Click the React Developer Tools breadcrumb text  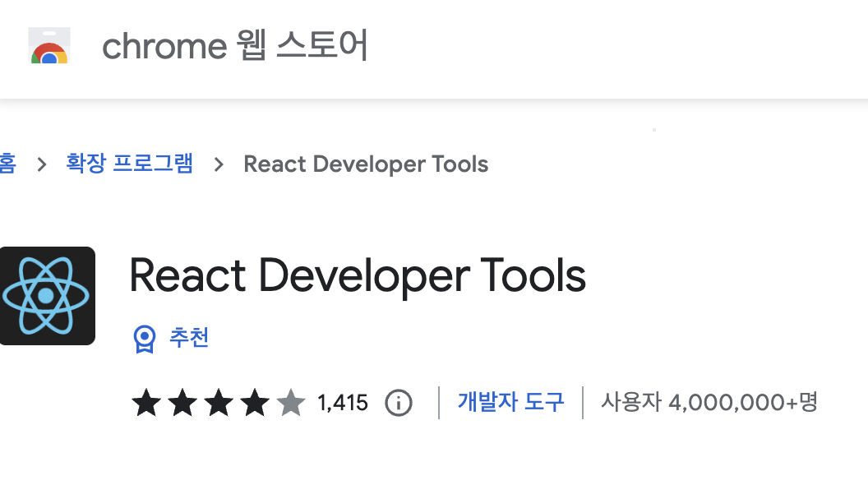[366, 164]
